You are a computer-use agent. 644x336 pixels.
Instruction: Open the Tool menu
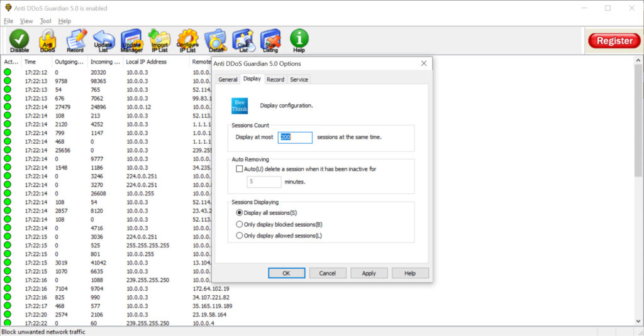tap(45, 21)
